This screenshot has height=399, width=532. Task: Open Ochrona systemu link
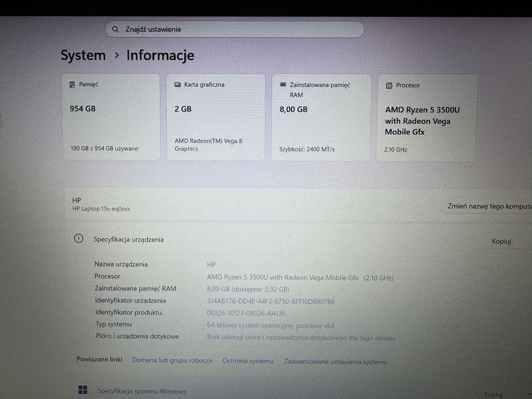click(x=247, y=361)
